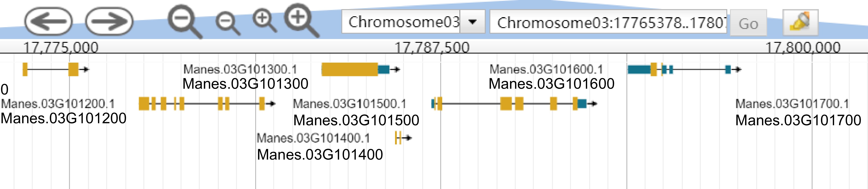Open the Chromosome03 dropdown arrow
The image size is (868, 189).
[x=473, y=22]
